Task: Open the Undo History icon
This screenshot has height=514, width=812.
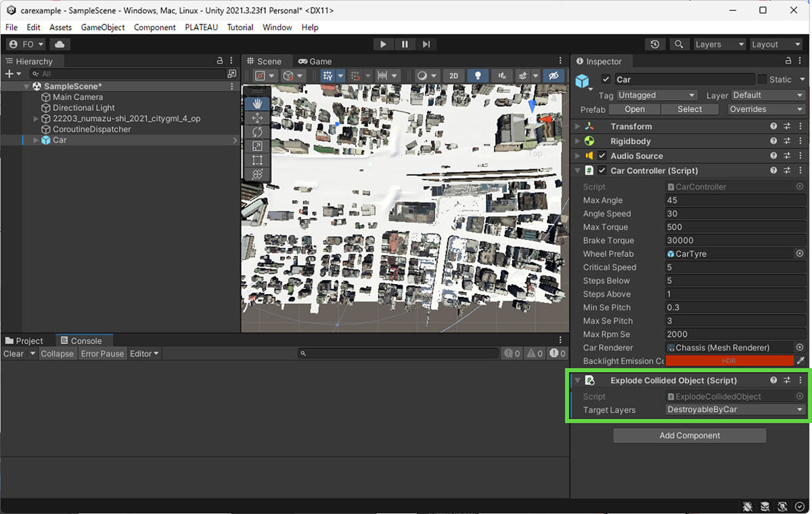Action: (x=654, y=44)
